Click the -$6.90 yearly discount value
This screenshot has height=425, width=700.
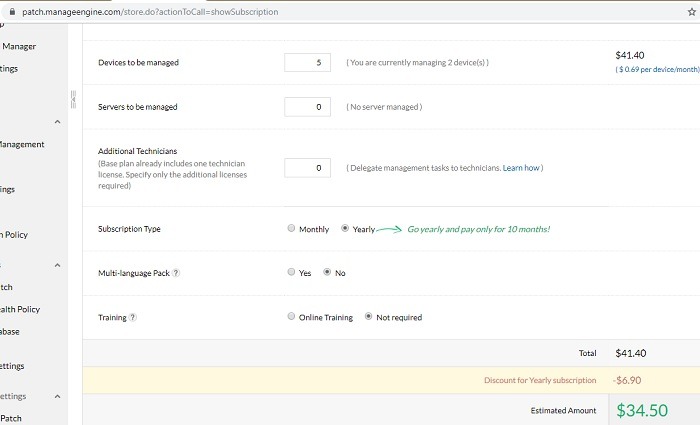pos(627,380)
